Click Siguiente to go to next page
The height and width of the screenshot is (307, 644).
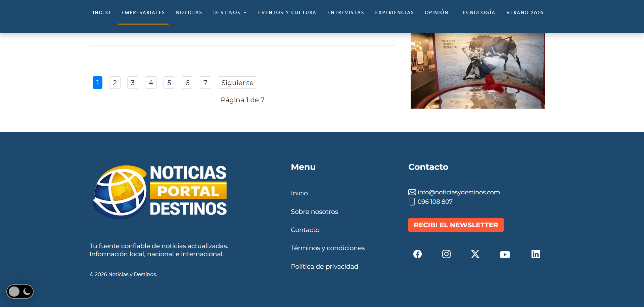tap(237, 82)
